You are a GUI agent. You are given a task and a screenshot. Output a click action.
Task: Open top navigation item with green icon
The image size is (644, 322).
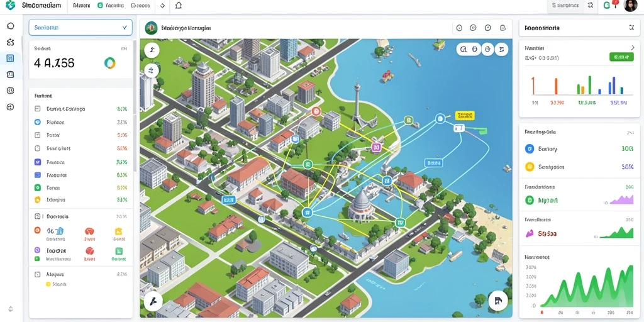tap(111, 6)
